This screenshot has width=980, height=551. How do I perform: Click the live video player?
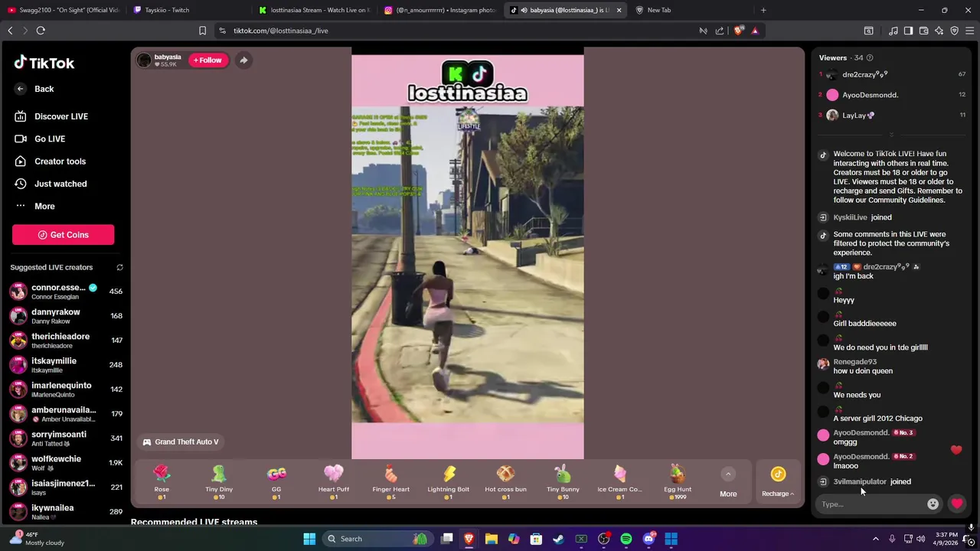pyautogui.click(x=467, y=253)
